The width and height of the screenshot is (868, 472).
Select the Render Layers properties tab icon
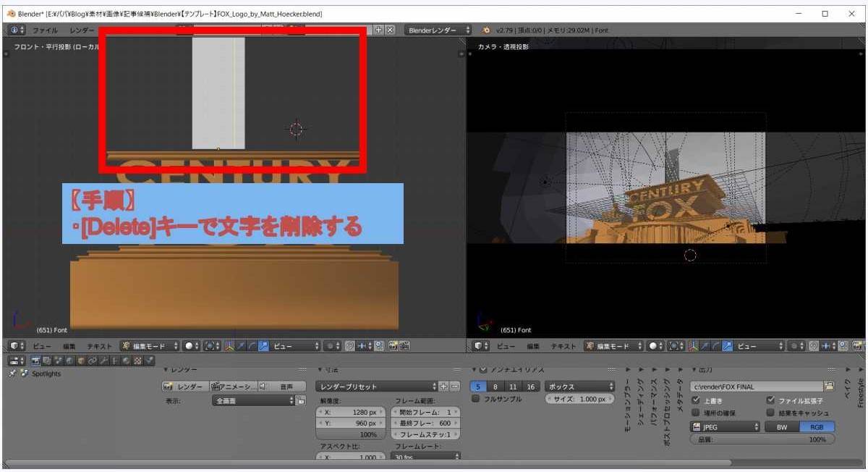pyautogui.click(x=47, y=360)
